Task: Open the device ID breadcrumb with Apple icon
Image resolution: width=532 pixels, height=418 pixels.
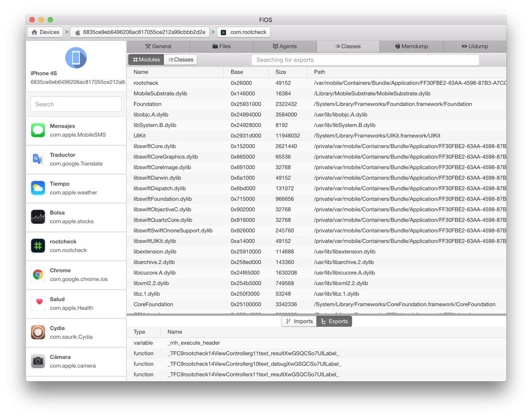Action: 140,32
